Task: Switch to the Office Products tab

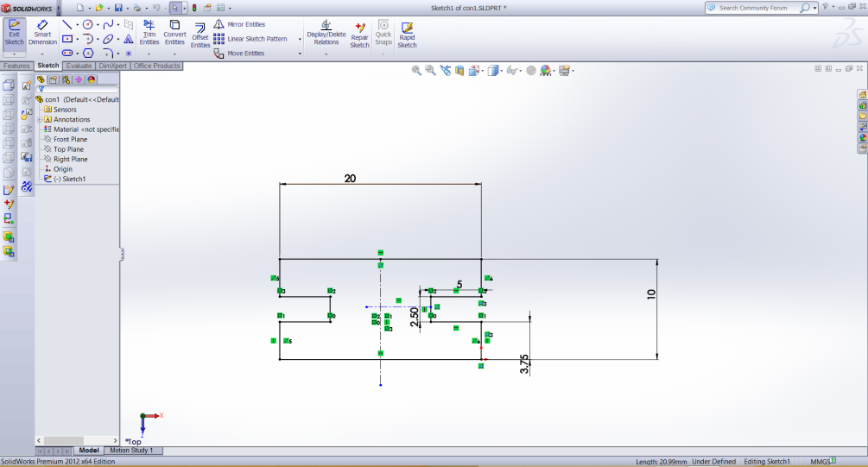Action: click(156, 66)
